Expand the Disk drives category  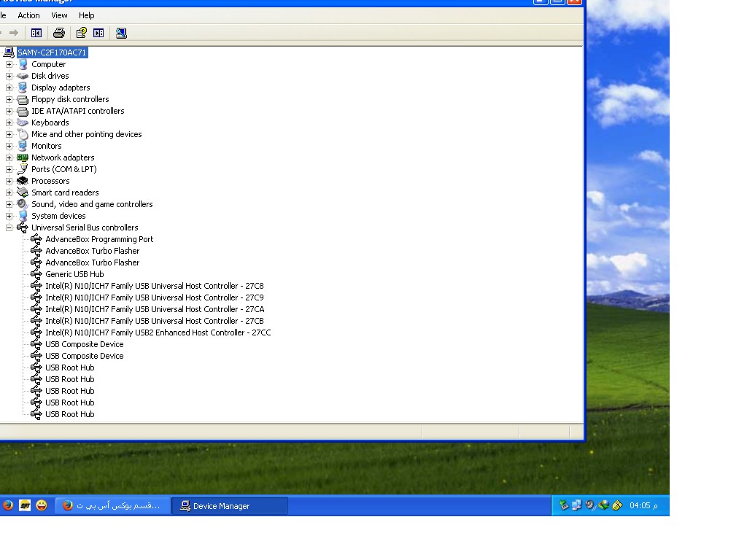pyautogui.click(x=9, y=76)
